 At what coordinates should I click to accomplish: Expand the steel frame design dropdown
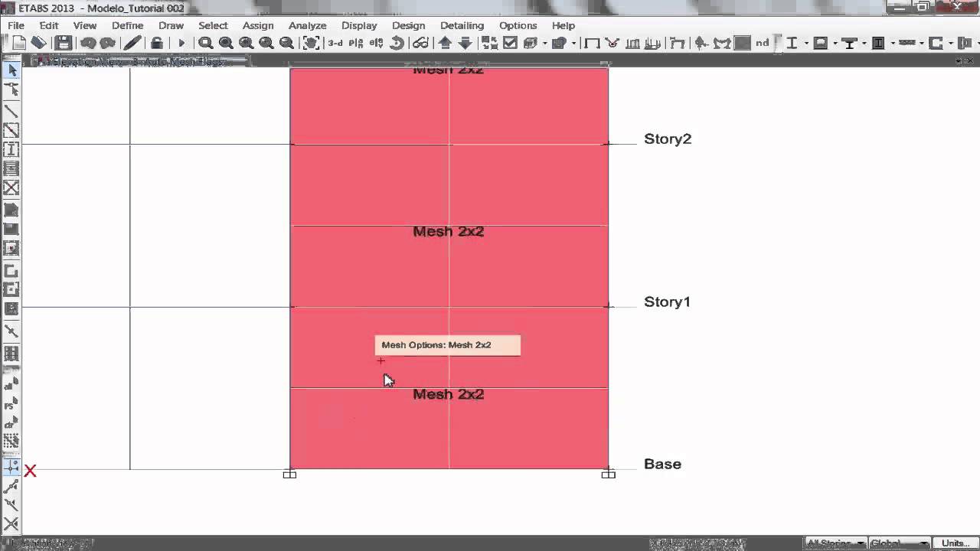coord(806,44)
